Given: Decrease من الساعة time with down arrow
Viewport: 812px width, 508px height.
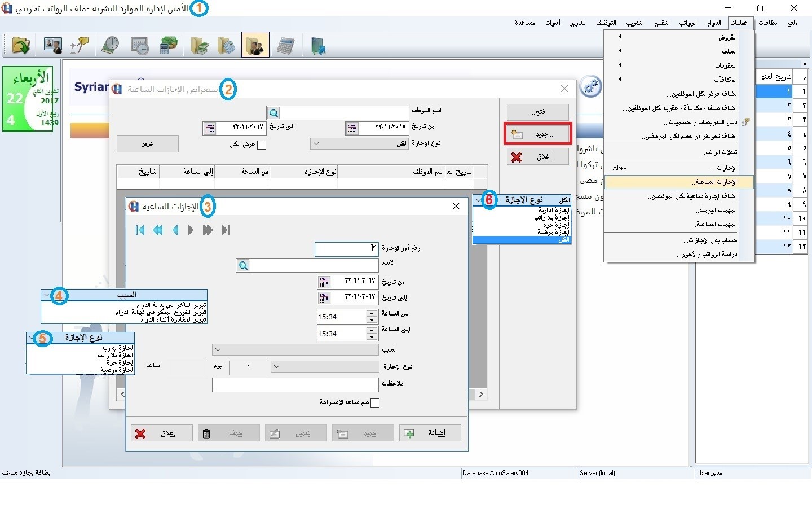Looking at the screenshot, I should point(371,320).
